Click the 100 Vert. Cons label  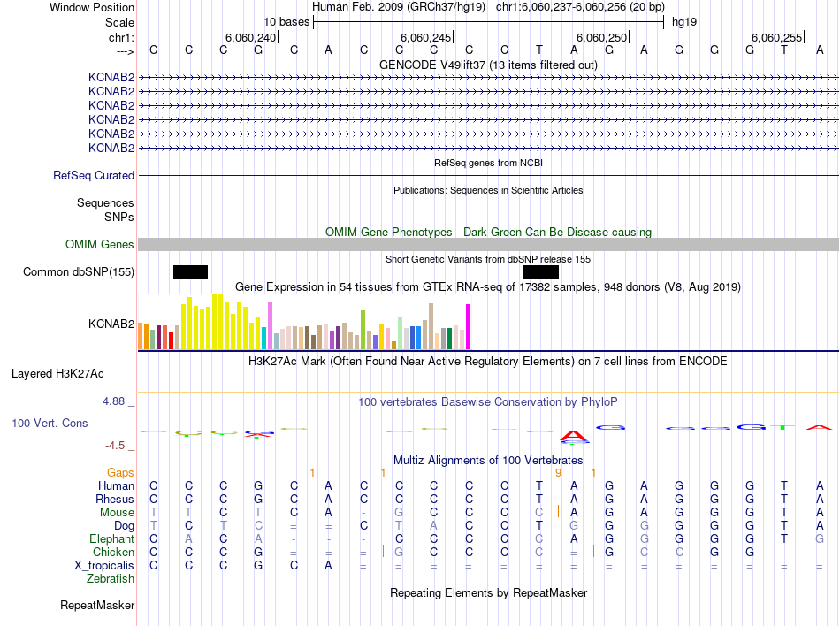[50, 423]
